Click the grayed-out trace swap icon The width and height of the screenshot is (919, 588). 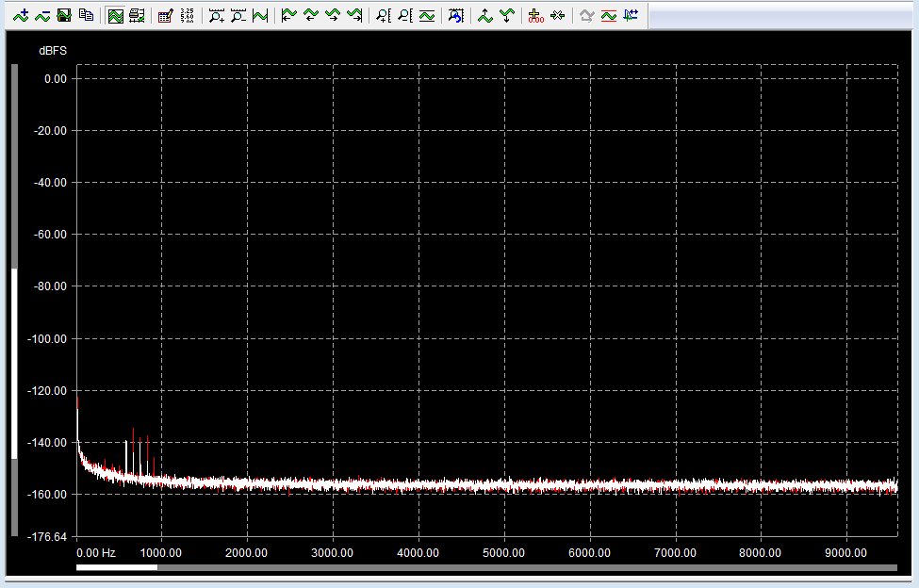[586, 16]
